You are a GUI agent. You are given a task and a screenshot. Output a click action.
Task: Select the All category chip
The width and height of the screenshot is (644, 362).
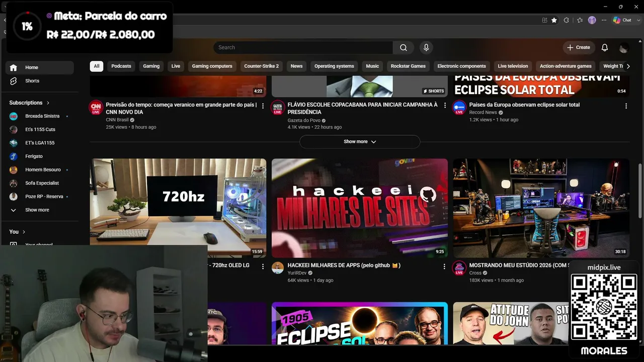point(97,66)
